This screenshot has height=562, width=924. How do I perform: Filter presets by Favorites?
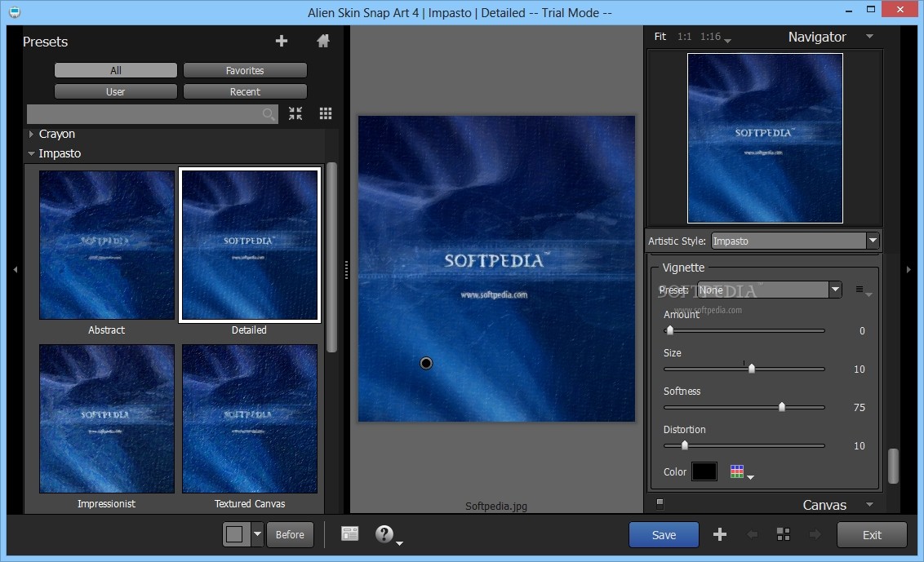(x=245, y=70)
